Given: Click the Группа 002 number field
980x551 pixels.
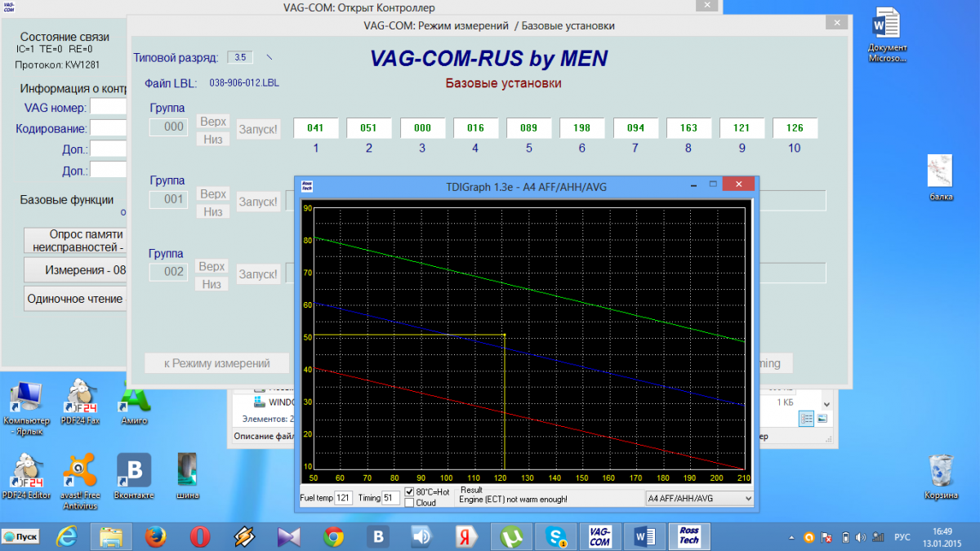Looking at the screenshot, I should pyautogui.click(x=170, y=272).
